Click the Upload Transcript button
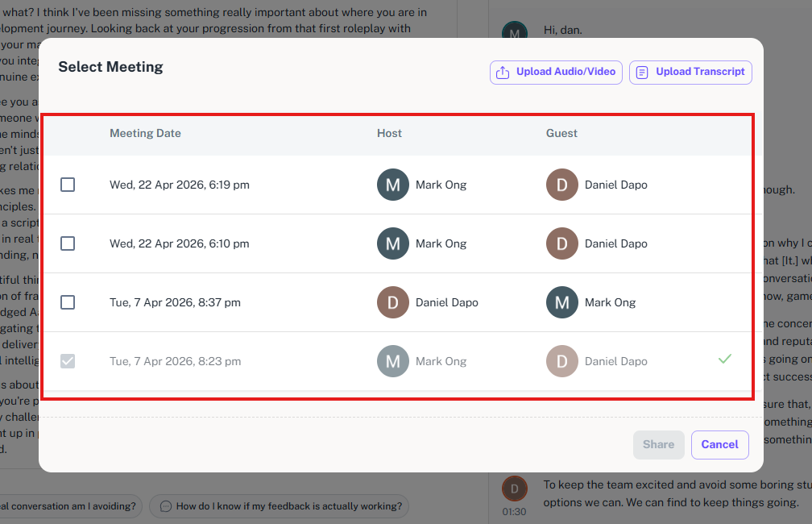The height and width of the screenshot is (524, 812). point(690,72)
